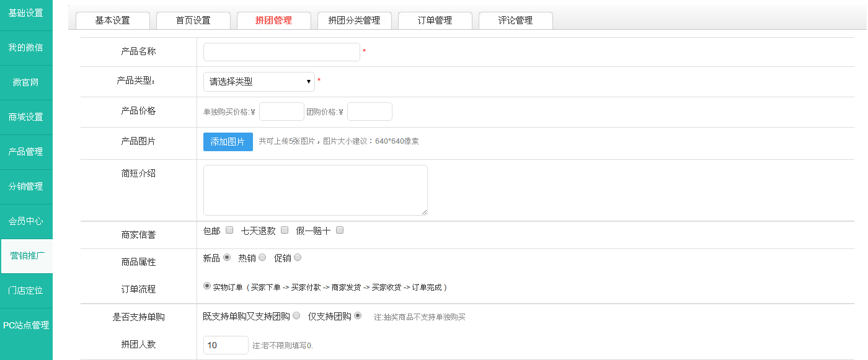The height and width of the screenshot is (360, 868).
Task: Go to the 基本设置 tab
Action: click(112, 20)
